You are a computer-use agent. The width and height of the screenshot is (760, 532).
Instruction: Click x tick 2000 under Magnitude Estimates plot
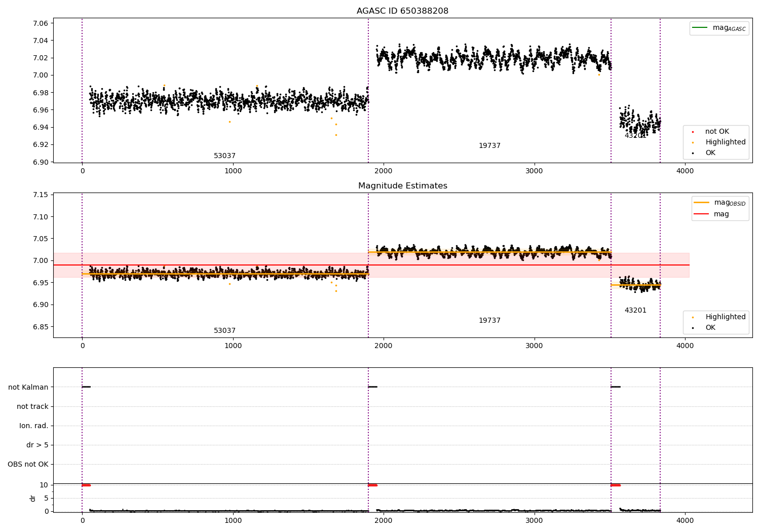click(x=384, y=346)
